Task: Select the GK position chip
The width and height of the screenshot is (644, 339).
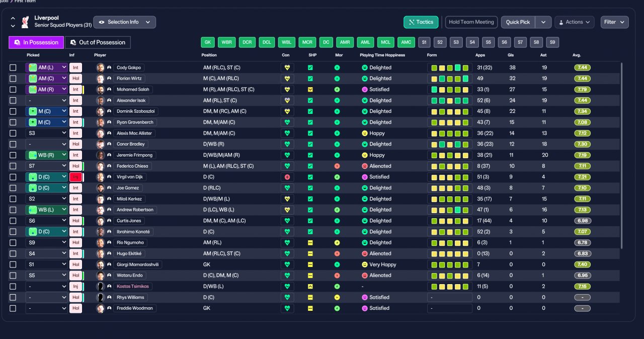Action: tap(208, 42)
